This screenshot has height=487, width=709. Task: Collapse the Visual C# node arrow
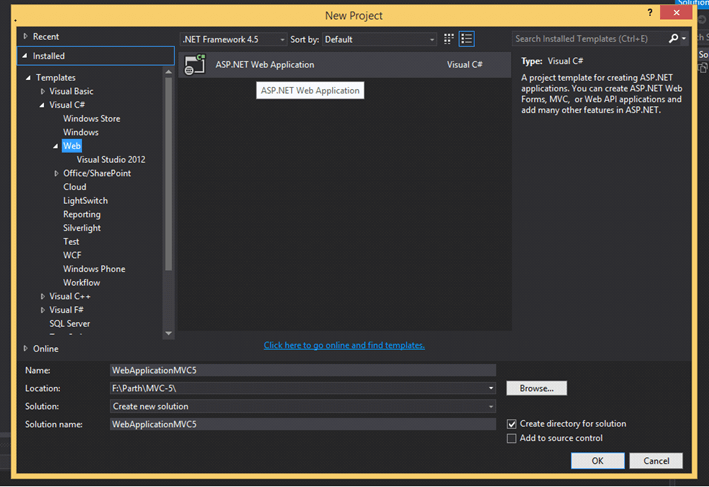click(x=42, y=105)
